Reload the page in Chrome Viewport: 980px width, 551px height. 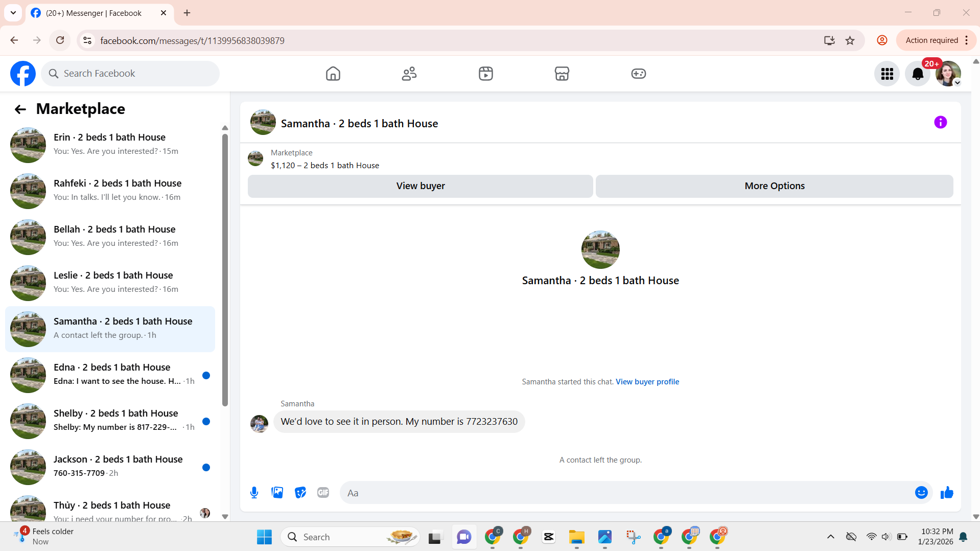click(x=60, y=40)
